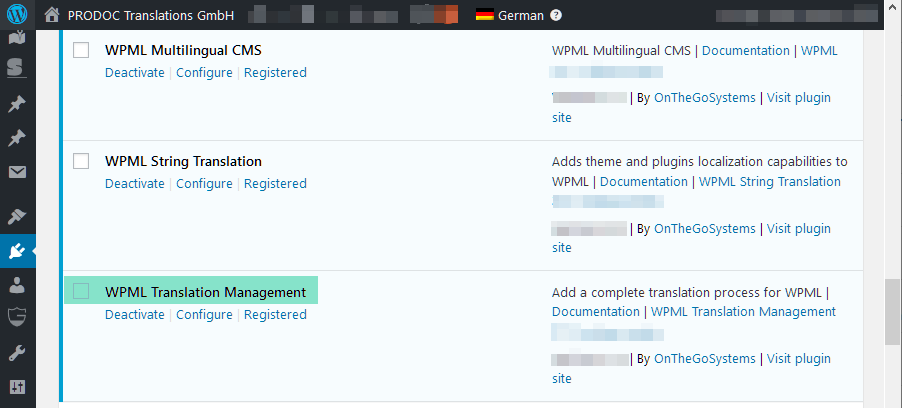The height and width of the screenshot is (408, 902).
Task: Click the WPML Multilingual CMS plugin title
Action: pyautogui.click(x=183, y=50)
